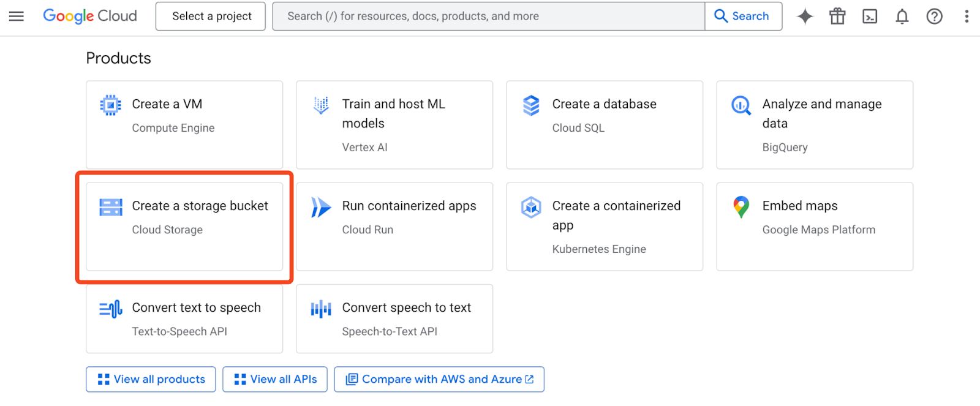980x406 pixels.
Task: Click the Cloud SQL subtitle
Action: click(x=578, y=128)
